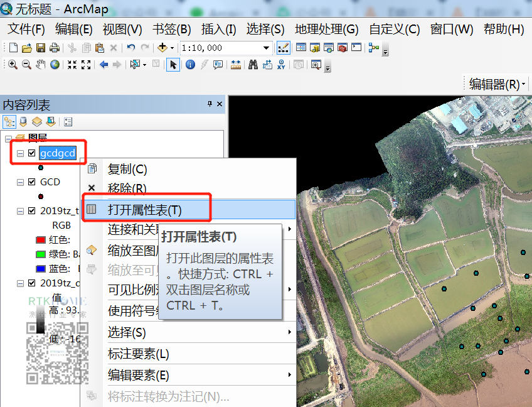The height and width of the screenshot is (407, 532).
Task: Click the Identify info tool
Action: (190, 65)
